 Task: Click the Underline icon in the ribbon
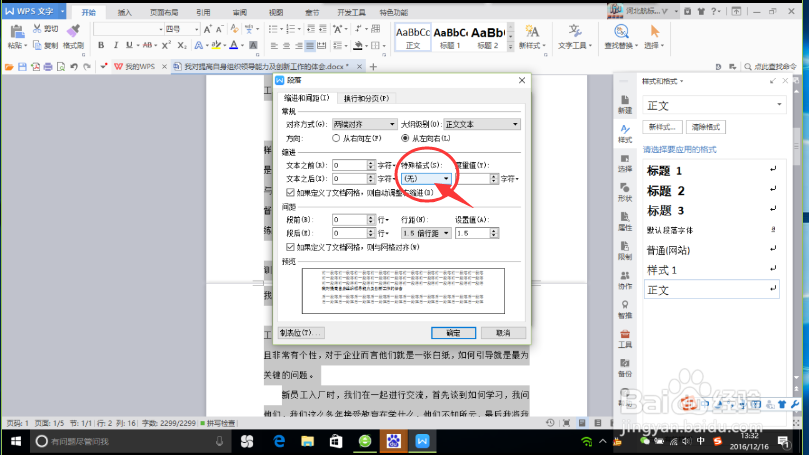pyautogui.click(x=129, y=45)
